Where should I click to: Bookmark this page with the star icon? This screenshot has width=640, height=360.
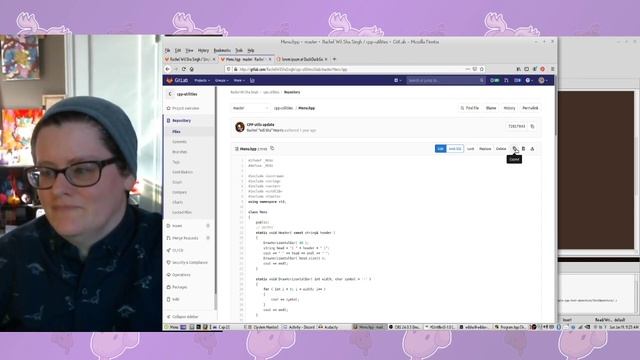tap(482, 69)
